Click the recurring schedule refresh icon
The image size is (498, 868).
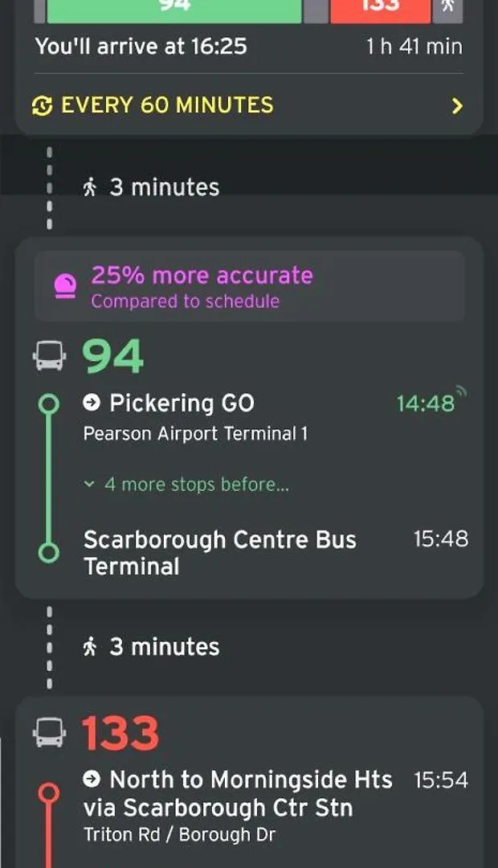[x=43, y=105]
